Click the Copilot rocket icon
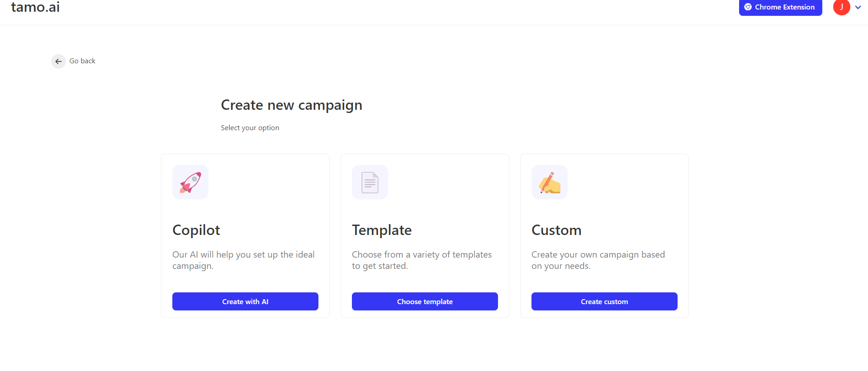 pos(190,182)
